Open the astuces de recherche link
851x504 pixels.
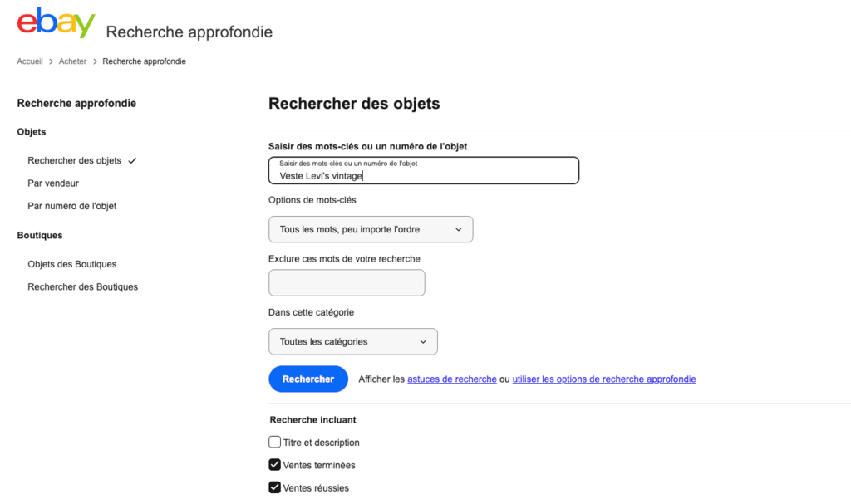click(452, 379)
